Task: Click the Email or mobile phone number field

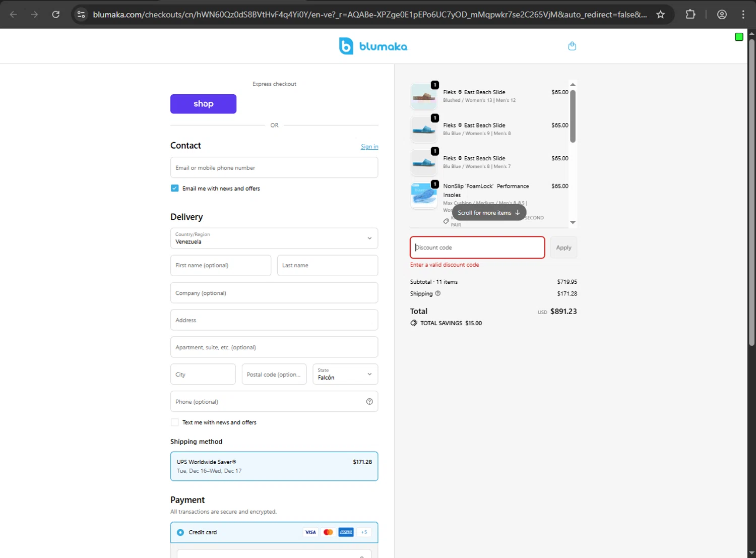Action: (274, 167)
